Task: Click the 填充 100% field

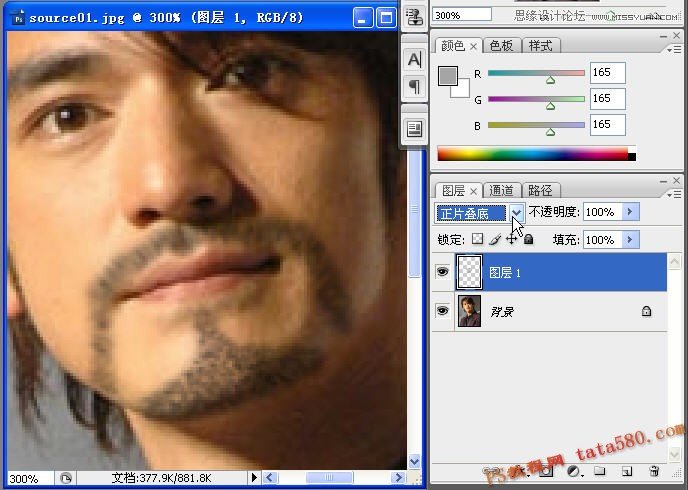Action: click(602, 240)
